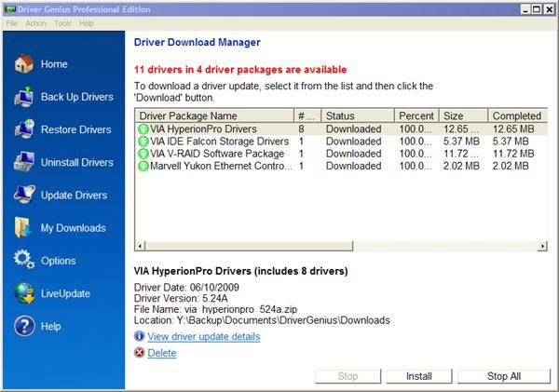The height and width of the screenshot is (392, 559).
Task: Sort by Completed column header
Action: 518,115
